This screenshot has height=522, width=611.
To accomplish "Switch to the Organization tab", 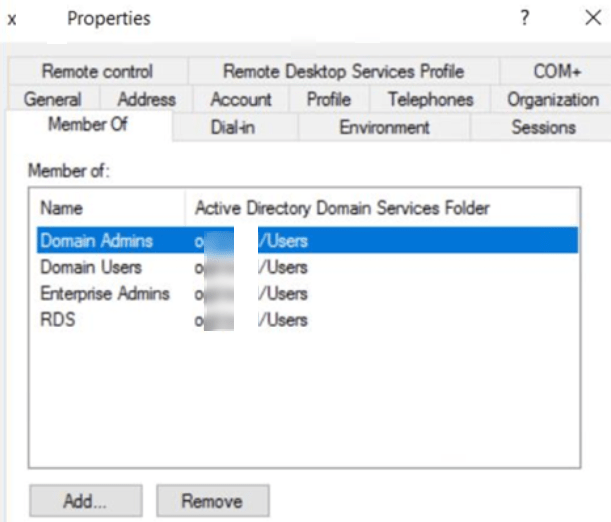I will 552,100.
